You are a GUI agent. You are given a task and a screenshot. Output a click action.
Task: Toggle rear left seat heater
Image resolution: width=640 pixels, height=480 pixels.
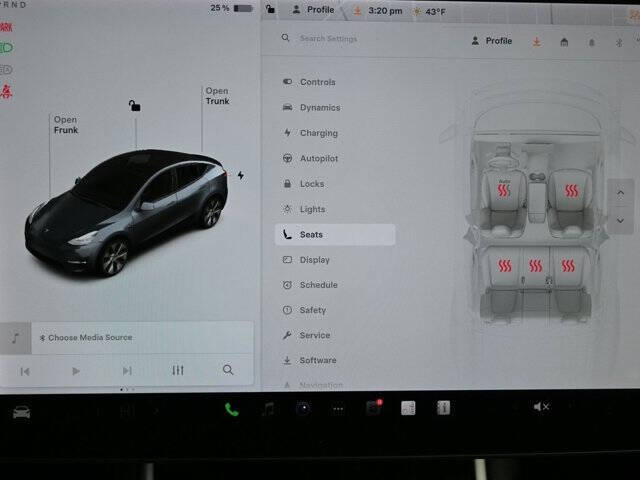click(x=505, y=266)
